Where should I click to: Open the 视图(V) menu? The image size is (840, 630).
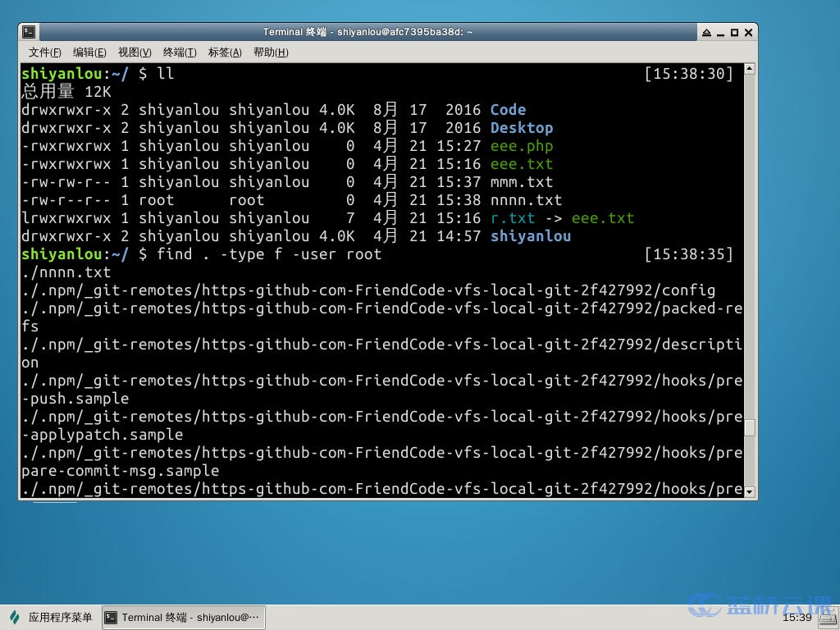point(135,52)
